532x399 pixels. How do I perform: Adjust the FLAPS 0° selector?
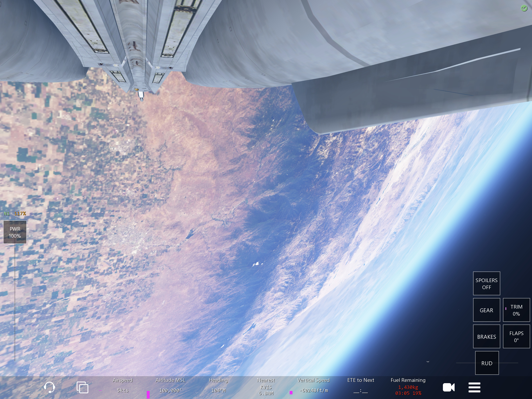(x=516, y=337)
